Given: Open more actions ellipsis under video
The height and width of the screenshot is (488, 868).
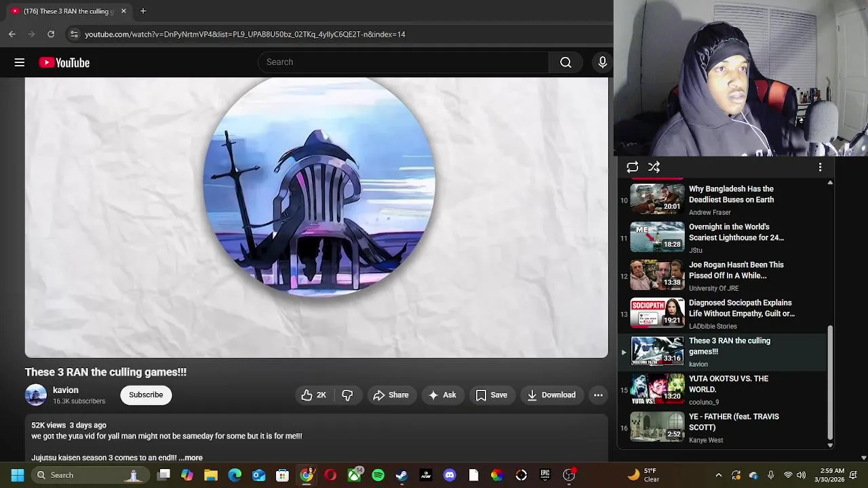Looking at the screenshot, I should [x=598, y=395].
